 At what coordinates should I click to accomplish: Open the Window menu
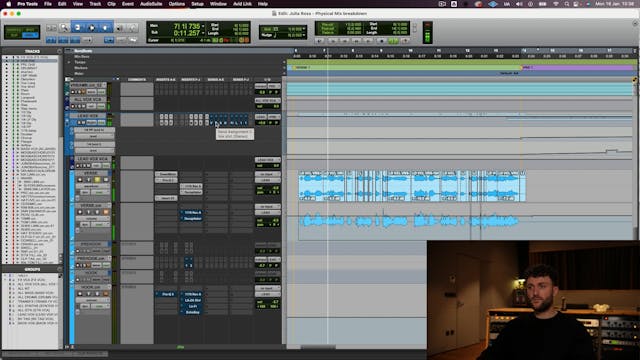(x=218, y=4)
